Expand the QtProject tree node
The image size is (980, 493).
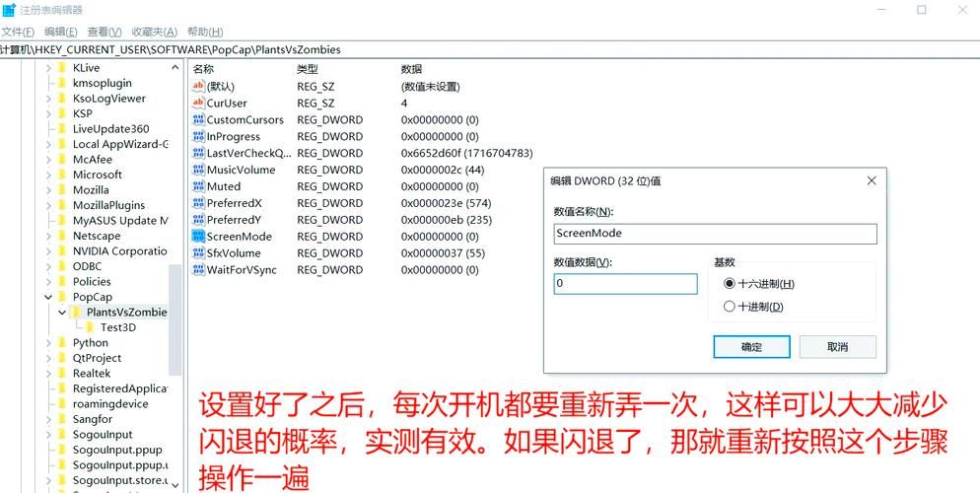(x=48, y=358)
